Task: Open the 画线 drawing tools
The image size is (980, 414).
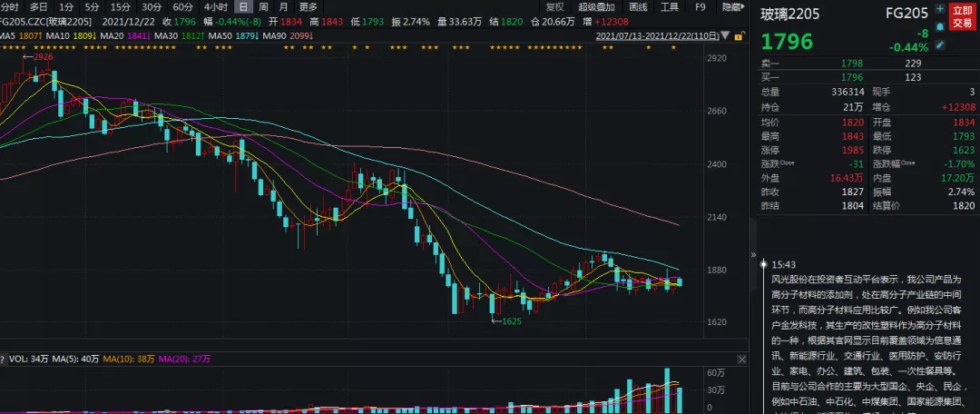Action: point(638,6)
